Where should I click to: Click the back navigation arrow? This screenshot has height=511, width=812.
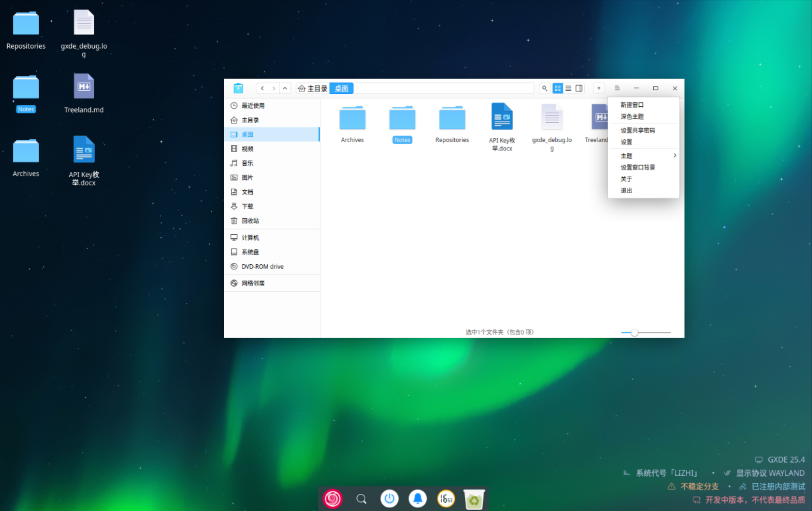(x=262, y=88)
